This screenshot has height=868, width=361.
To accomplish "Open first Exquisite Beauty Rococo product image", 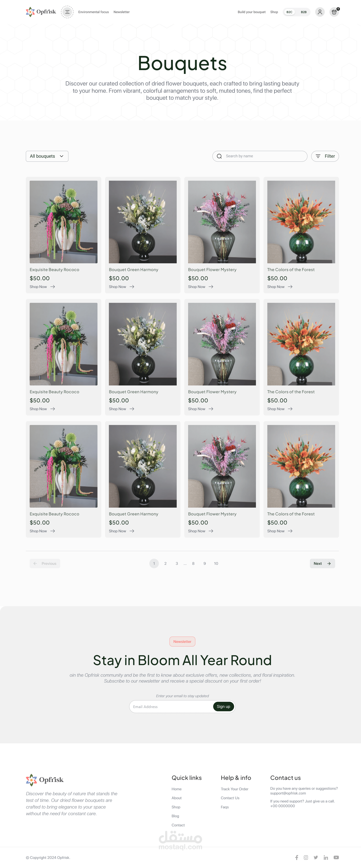I will (63, 222).
